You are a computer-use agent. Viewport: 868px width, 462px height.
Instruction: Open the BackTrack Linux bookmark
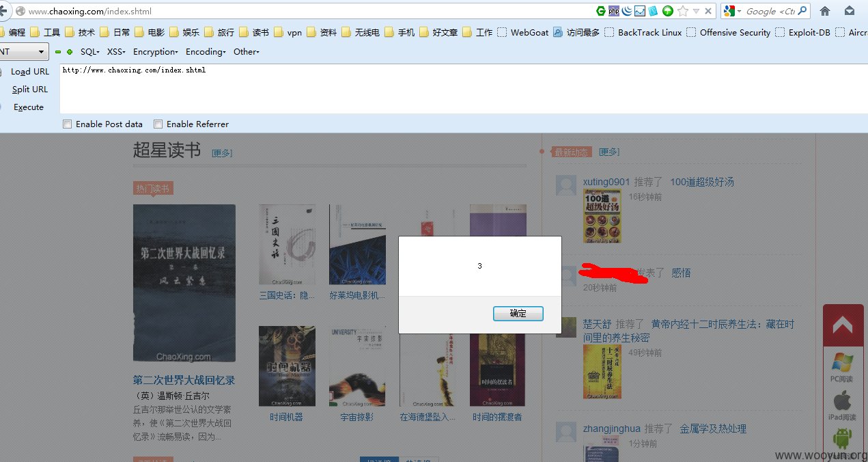643,32
